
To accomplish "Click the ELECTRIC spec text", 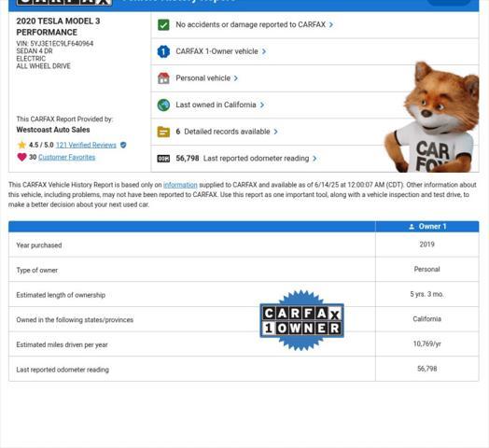I will coord(31,59).
